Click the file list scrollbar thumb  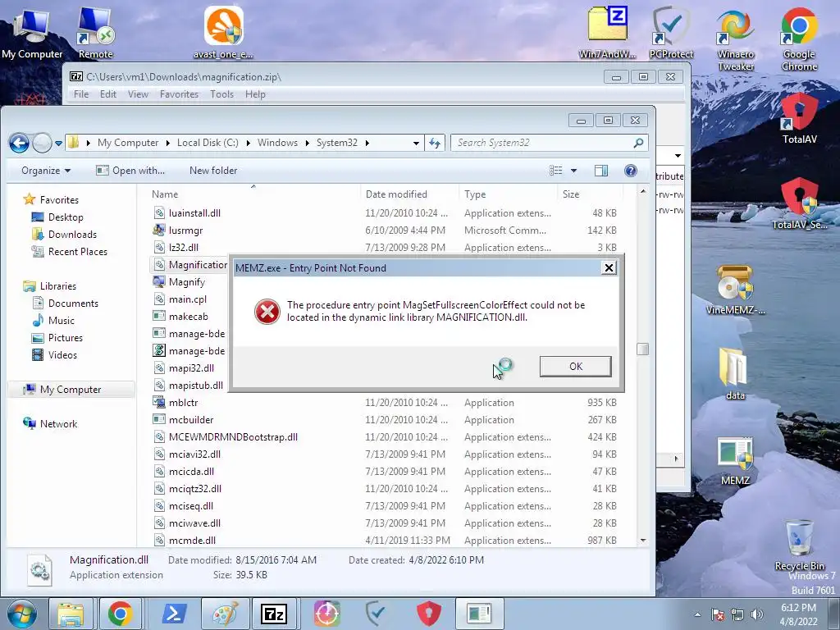643,349
